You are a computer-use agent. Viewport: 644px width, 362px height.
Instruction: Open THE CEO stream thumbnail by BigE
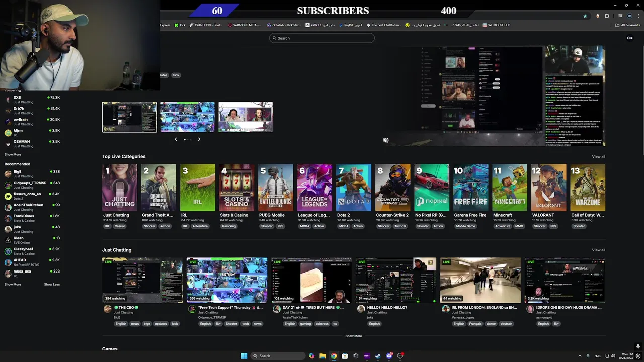pos(142,281)
